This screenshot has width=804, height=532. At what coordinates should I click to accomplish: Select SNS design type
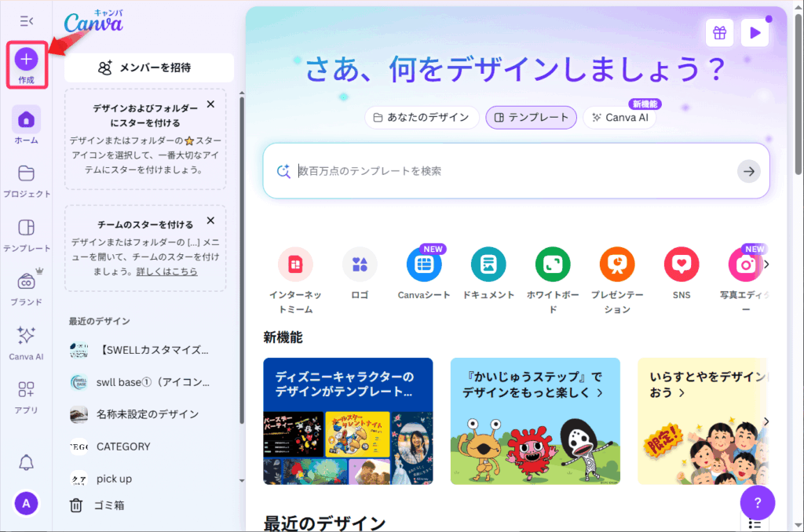682,273
